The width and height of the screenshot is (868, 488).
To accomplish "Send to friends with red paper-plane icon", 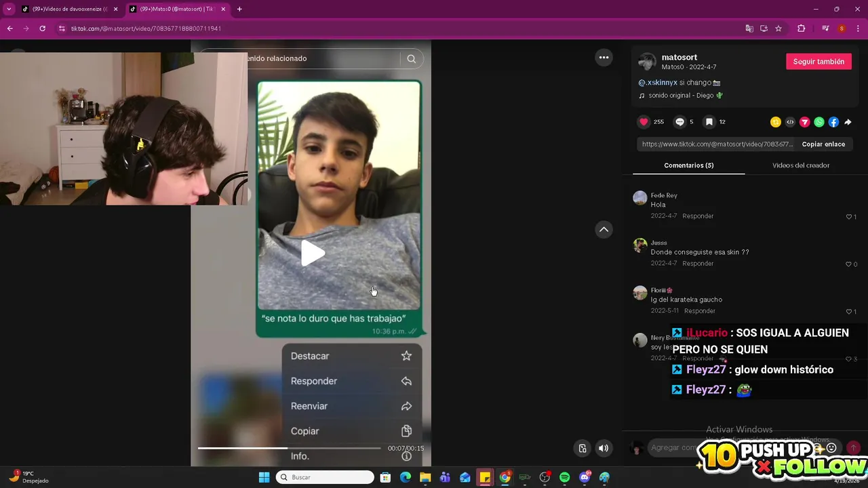I will coord(805,122).
